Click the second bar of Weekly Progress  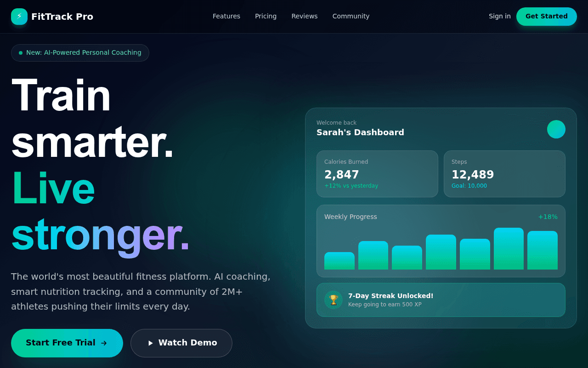373,255
